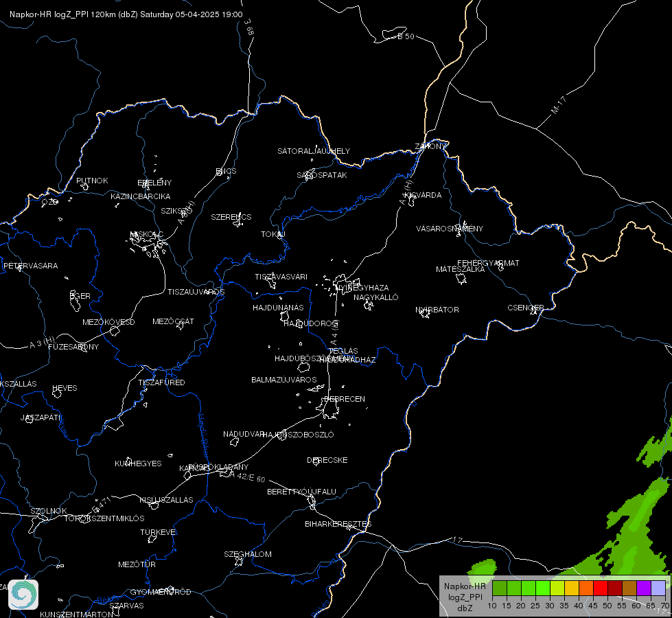672x618 pixels.
Task: Click the legend title Napkor-HR logZ_PPI dbZ
Action: click(x=465, y=597)
